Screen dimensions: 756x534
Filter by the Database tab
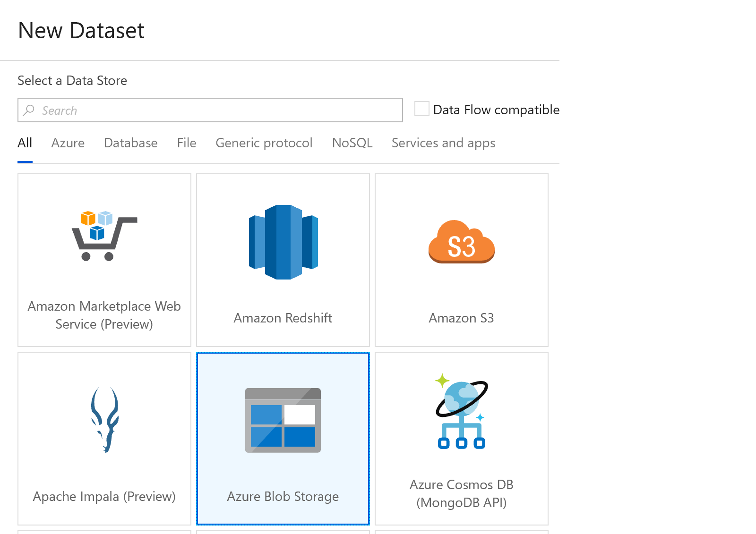click(x=131, y=143)
